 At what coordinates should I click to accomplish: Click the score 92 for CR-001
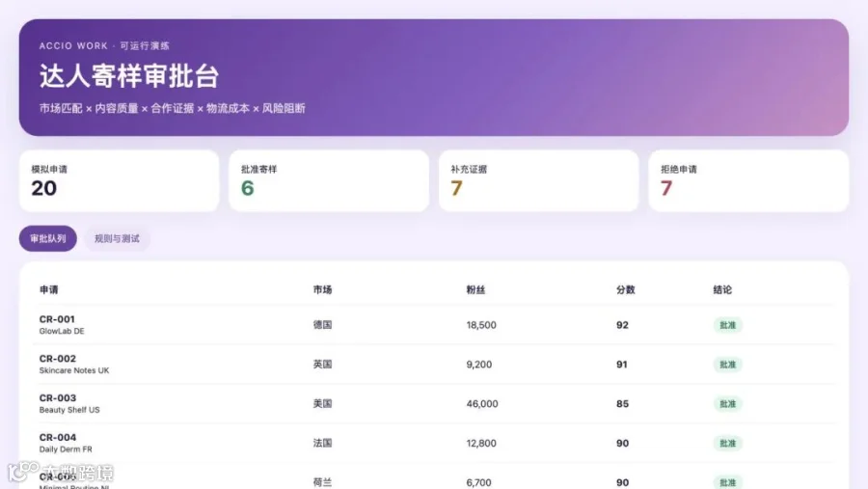(622, 325)
